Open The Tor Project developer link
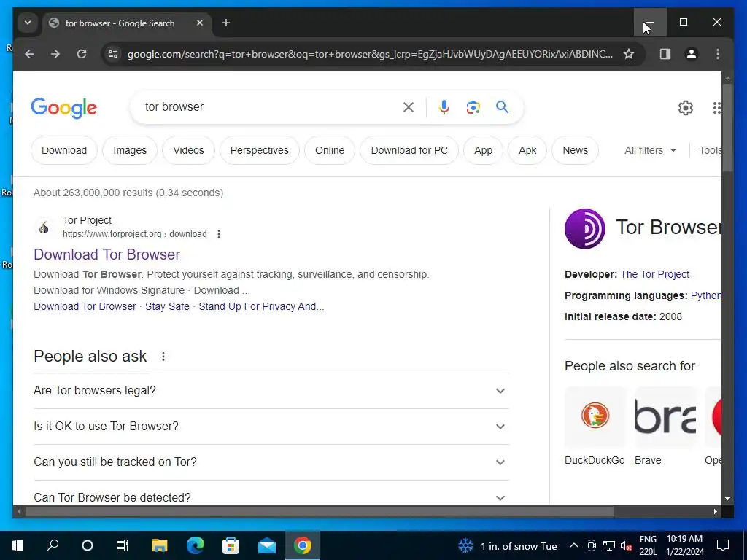This screenshot has width=747, height=560. point(654,275)
